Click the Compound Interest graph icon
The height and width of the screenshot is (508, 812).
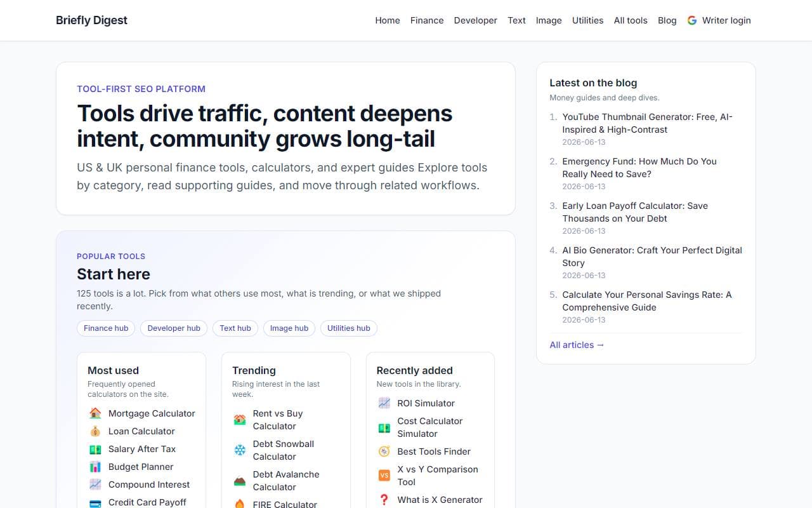point(95,485)
